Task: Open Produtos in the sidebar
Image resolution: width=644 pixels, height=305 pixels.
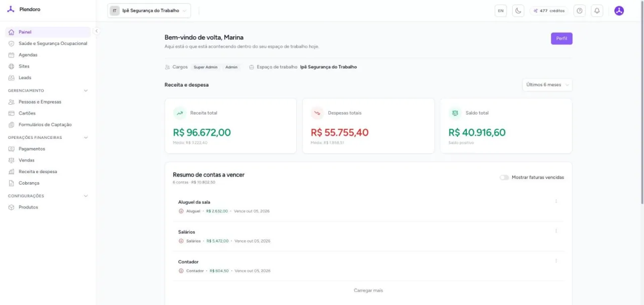Action: tap(48, 207)
